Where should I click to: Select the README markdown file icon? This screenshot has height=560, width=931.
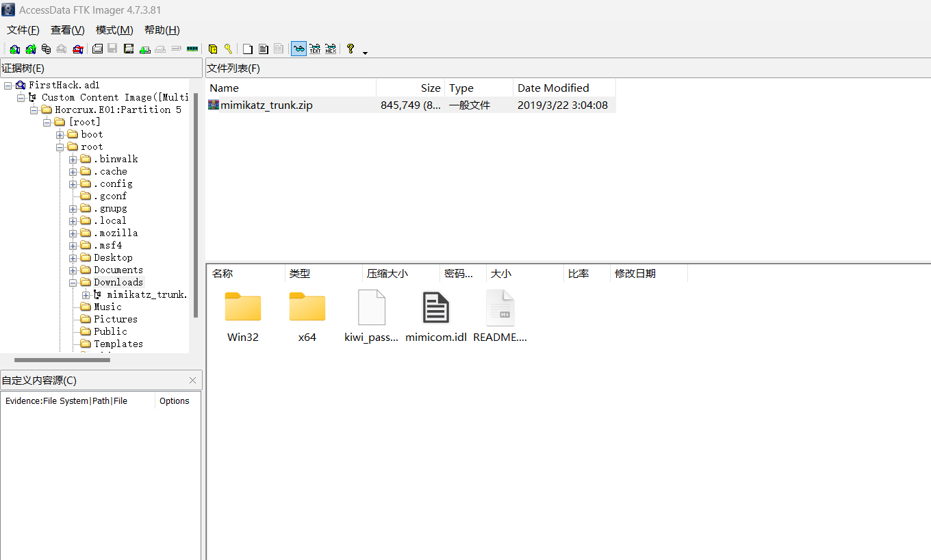pos(500,307)
